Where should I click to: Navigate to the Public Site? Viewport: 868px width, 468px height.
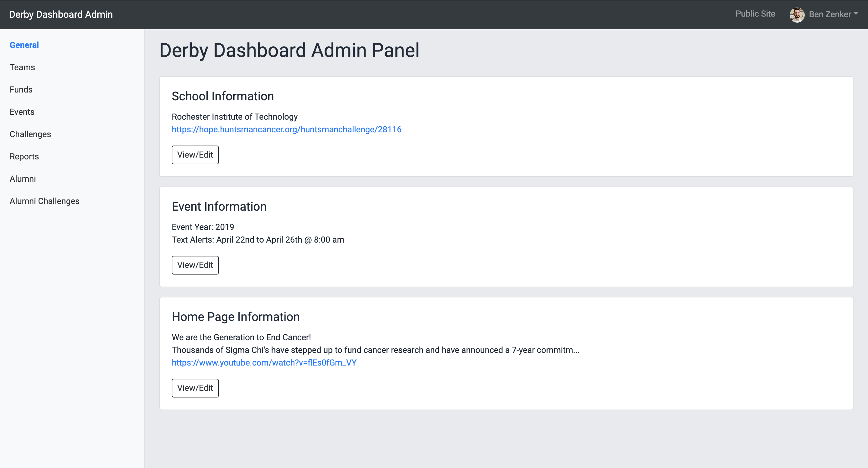click(x=755, y=14)
